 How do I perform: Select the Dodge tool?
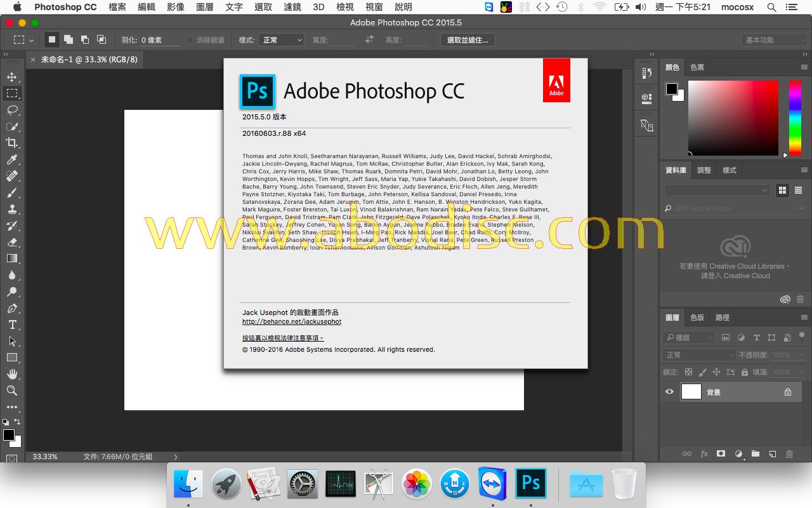click(x=11, y=291)
